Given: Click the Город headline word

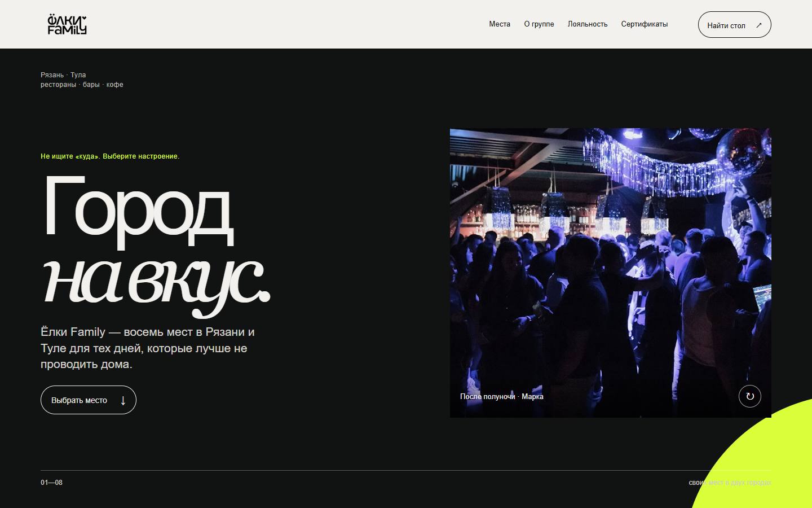Looking at the screenshot, I should (138, 211).
